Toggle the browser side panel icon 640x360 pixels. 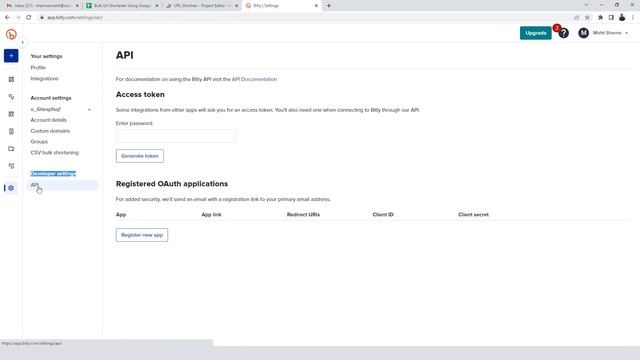coord(611,18)
